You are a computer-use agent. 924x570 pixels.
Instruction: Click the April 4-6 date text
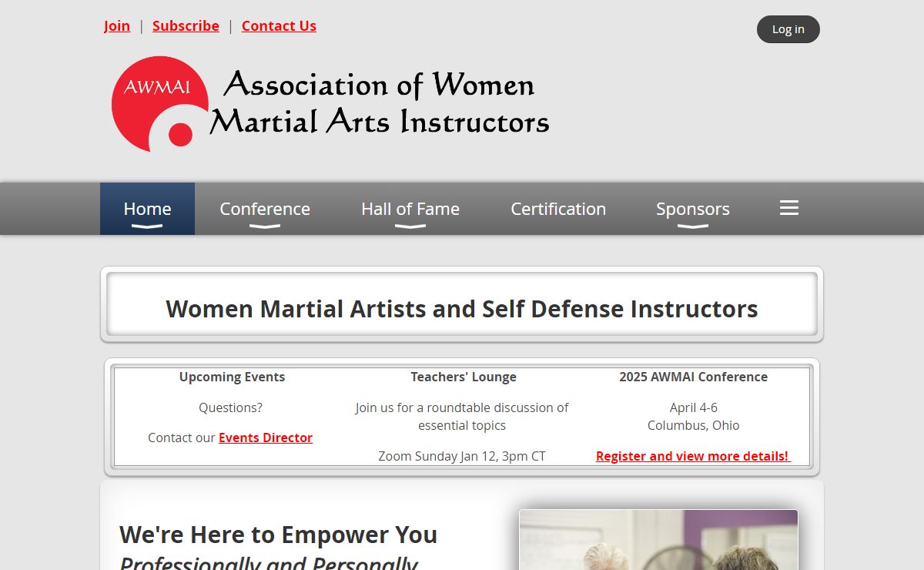(x=694, y=407)
